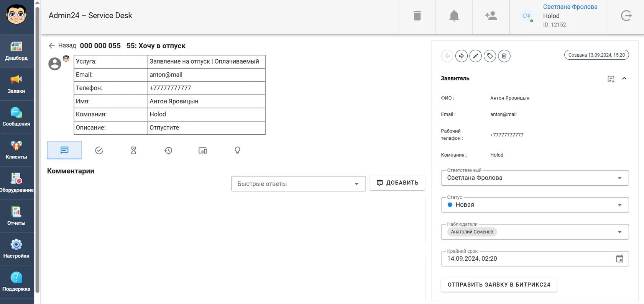Go back using Назад link

pyautogui.click(x=62, y=46)
